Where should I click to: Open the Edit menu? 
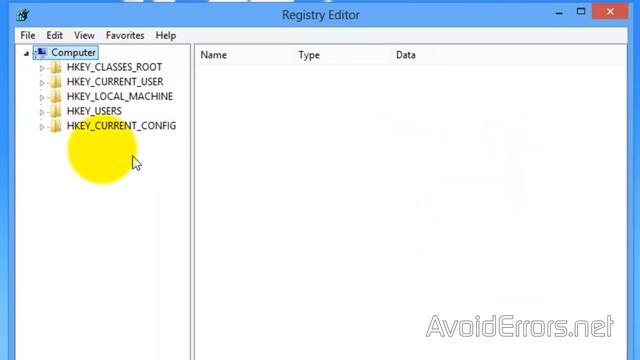pyautogui.click(x=54, y=36)
